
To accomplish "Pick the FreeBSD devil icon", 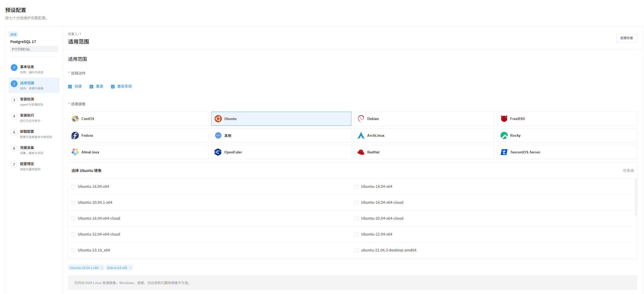I will tap(504, 119).
